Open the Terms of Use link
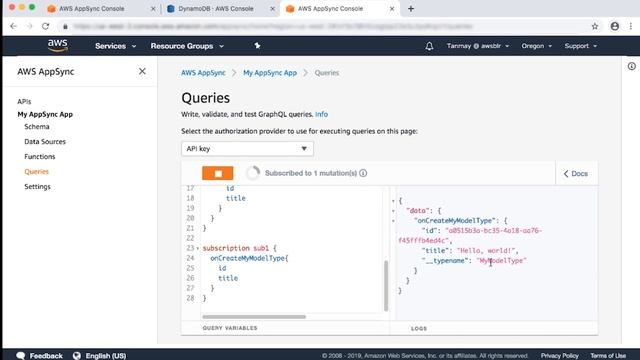This screenshot has height=360, width=640. [x=608, y=356]
